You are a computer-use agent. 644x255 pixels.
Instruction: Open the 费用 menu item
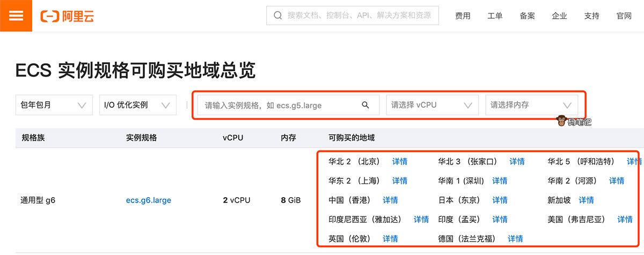tap(463, 16)
